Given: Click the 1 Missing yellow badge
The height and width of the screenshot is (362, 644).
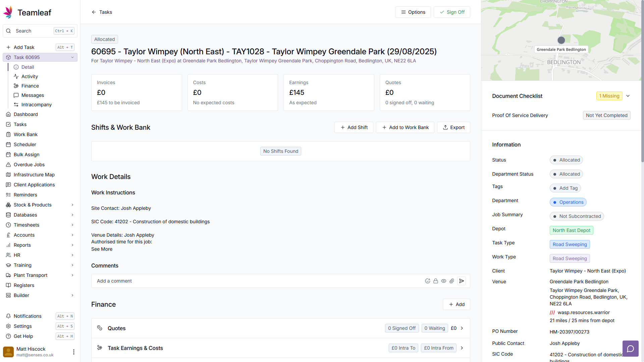Looking at the screenshot, I should [609, 96].
